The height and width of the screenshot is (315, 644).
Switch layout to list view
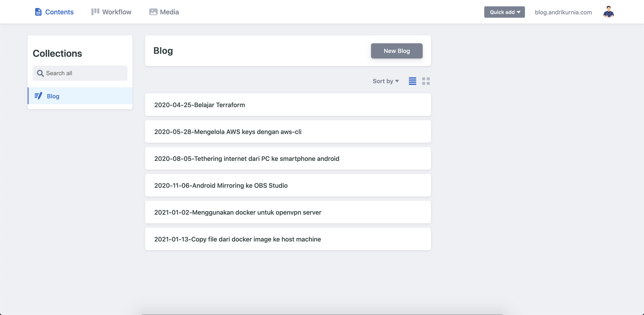click(x=412, y=81)
